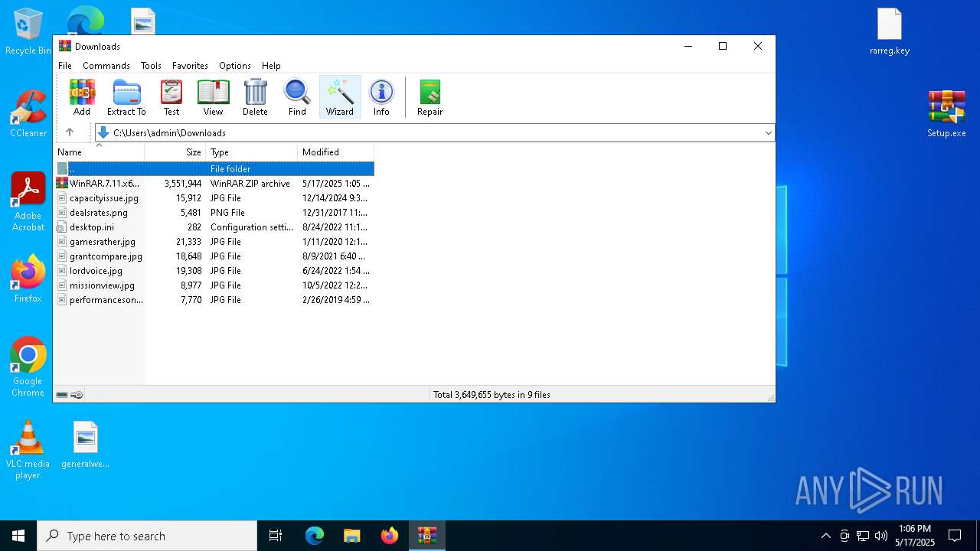Select the lordvoice.jpg file

coord(214,271)
